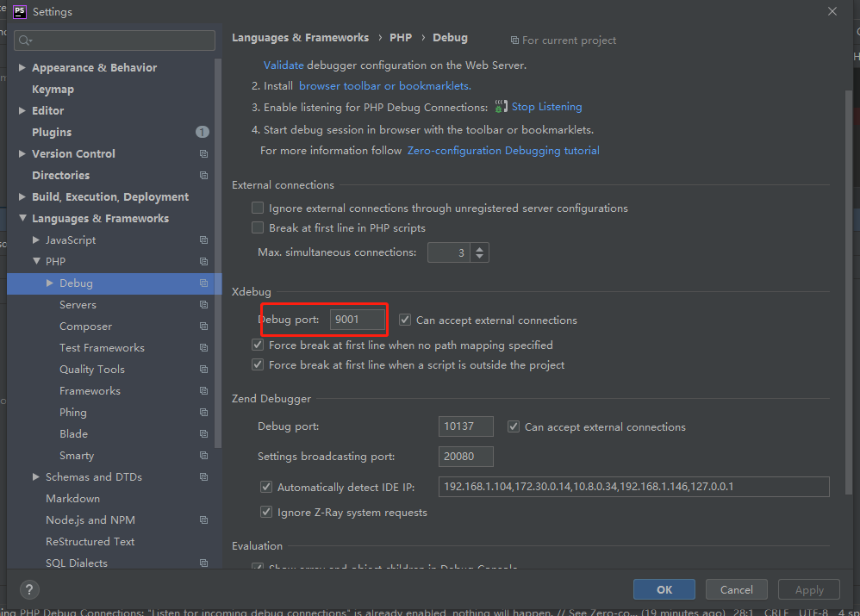Click project-level icon beside Schemas and DTDs
This screenshot has height=616, width=860.
tap(203, 477)
